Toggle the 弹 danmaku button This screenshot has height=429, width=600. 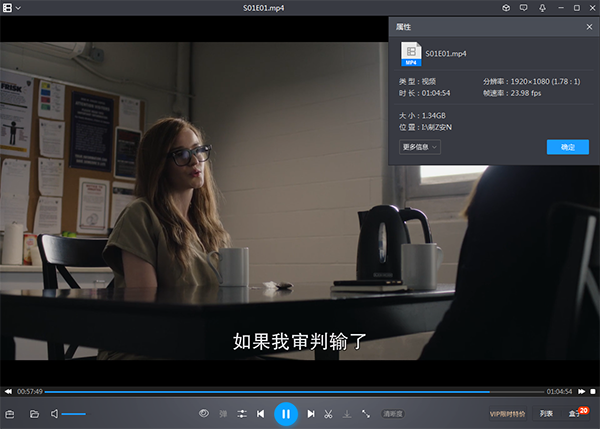point(223,414)
